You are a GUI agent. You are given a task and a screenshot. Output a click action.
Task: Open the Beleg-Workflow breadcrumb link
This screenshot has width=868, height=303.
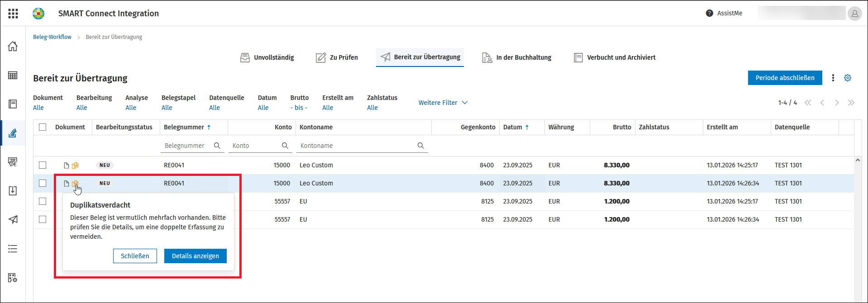pos(52,37)
